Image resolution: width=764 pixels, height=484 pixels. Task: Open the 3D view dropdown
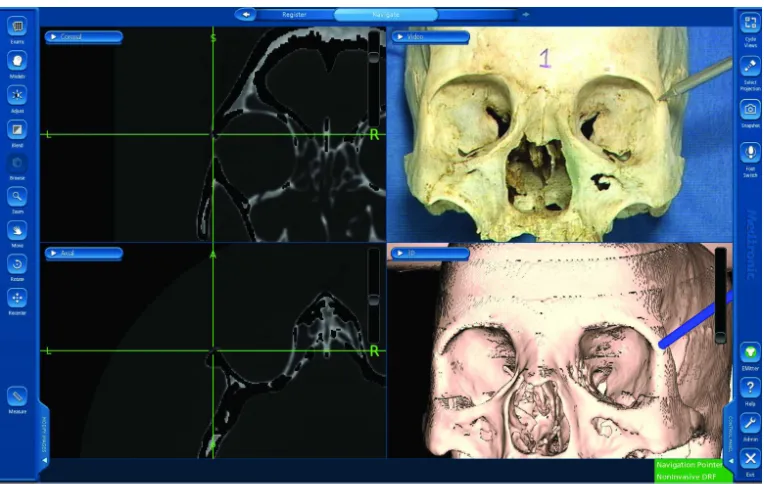(x=430, y=253)
